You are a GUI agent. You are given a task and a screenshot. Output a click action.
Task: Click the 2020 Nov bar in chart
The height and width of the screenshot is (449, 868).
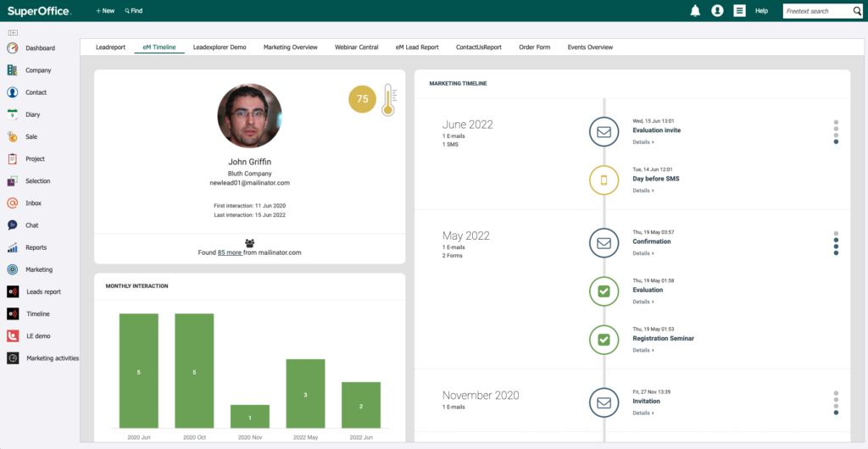[250, 416]
